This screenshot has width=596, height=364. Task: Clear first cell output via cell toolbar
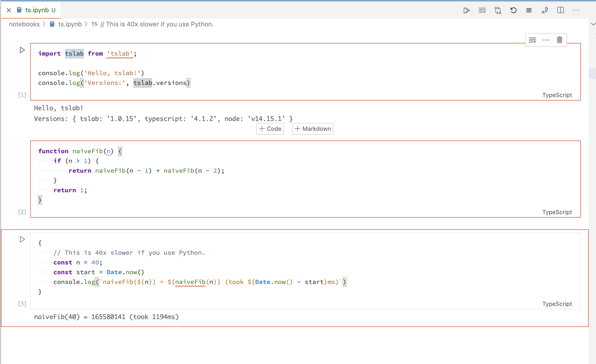pyautogui.click(x=532, y=40)
